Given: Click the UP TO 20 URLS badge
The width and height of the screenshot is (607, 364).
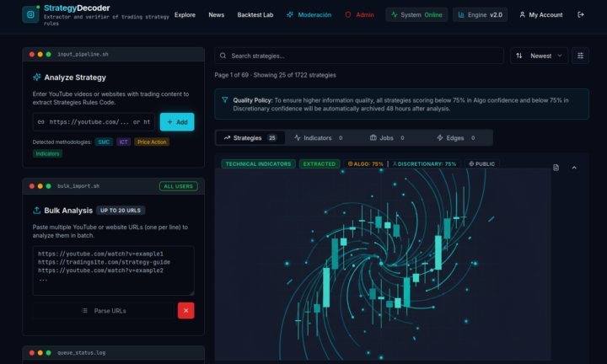Looking at the screenshot, I should [x=121, y=211].
